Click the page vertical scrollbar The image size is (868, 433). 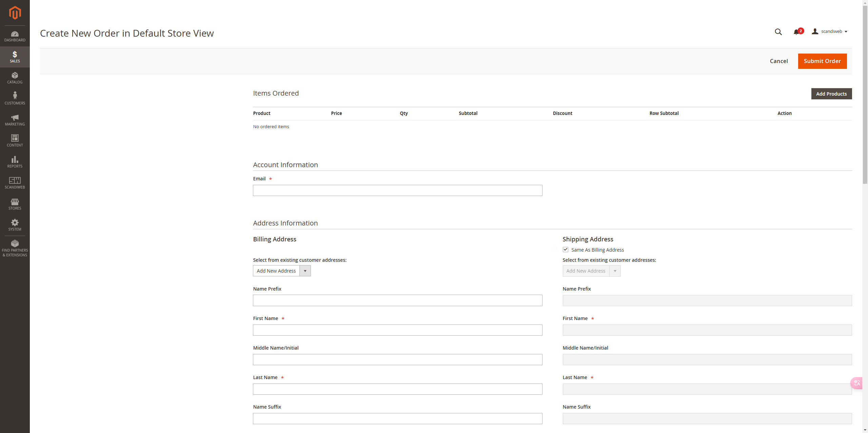coord(865,95)
